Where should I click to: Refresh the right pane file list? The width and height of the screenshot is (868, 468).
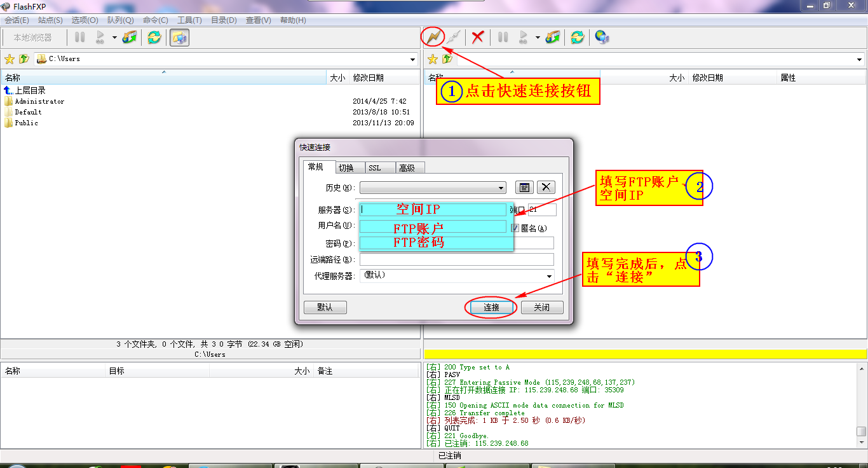click(577, 38)
